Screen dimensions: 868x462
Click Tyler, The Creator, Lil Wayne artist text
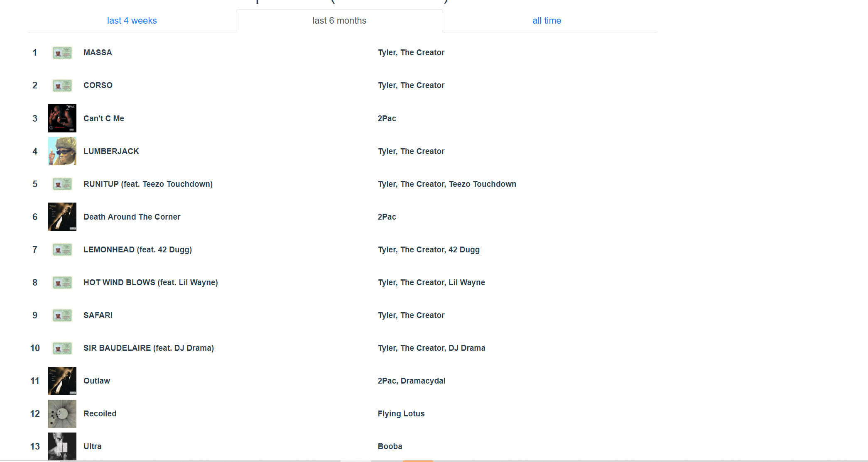431,282
